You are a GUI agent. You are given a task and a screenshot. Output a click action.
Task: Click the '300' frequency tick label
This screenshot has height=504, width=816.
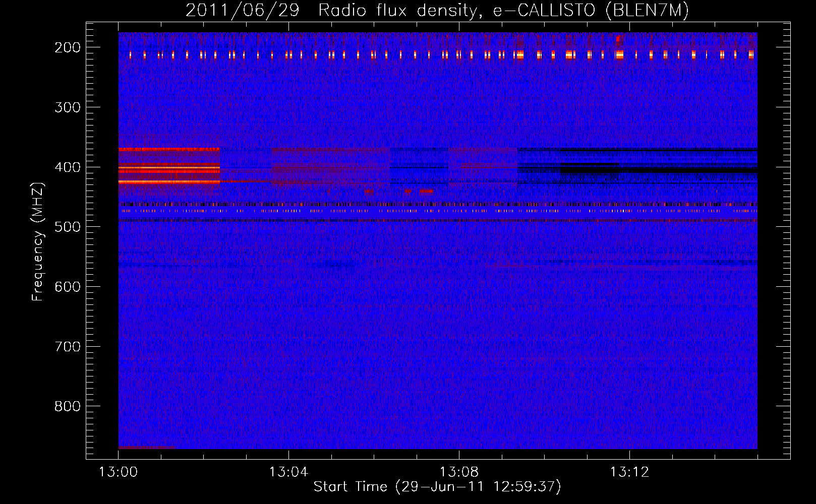(x=68, y=107)
